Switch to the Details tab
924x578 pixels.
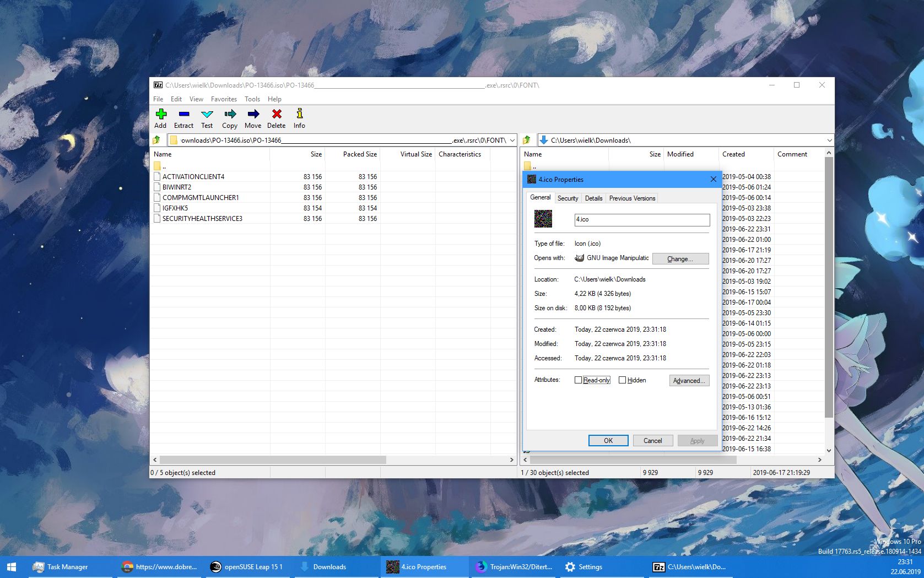pyautogui.click(x=593, y=198)
